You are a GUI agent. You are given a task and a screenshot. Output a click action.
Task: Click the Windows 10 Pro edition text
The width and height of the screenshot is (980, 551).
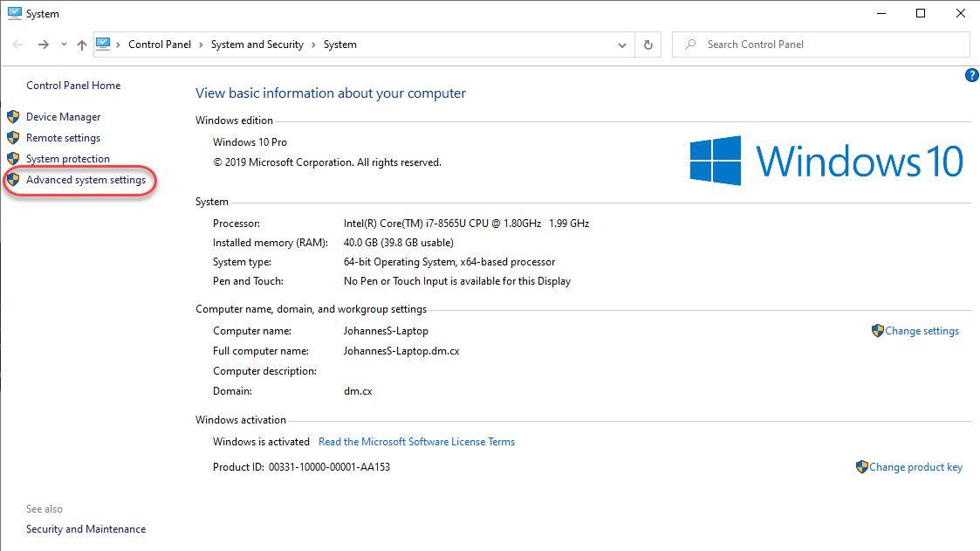(250, 142)
